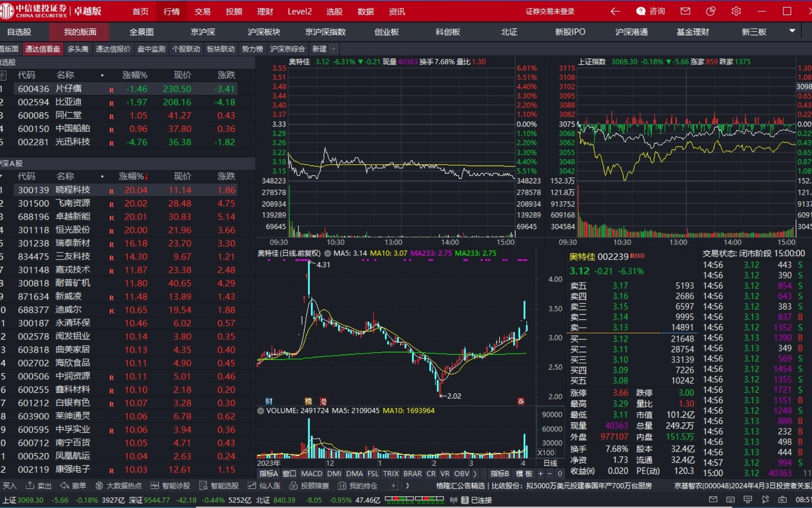Click the dashed-box plus icon in bottom toolbar
Image resolution: width=812 pixels, height=508 pixels.
pyautogui.click(x=394, y=485)
